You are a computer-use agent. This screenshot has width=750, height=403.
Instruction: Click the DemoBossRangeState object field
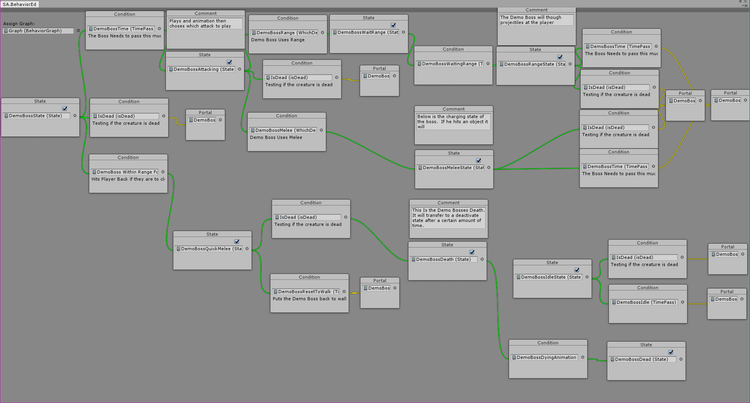click(532, 64)
